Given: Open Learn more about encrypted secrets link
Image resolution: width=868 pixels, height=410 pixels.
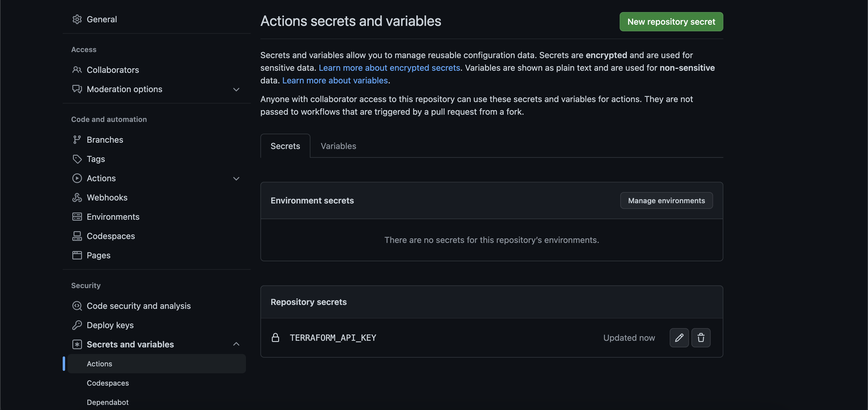Looking at the screenshot, I should click(389, 68).
